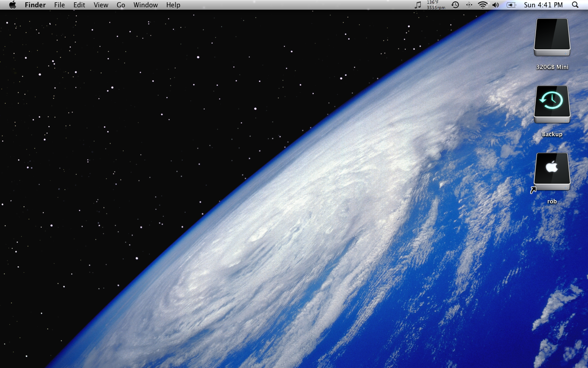Select the rob alias drive icon
Image resolution: width=588 pixels, height=368 pixels.
(552, 172)
